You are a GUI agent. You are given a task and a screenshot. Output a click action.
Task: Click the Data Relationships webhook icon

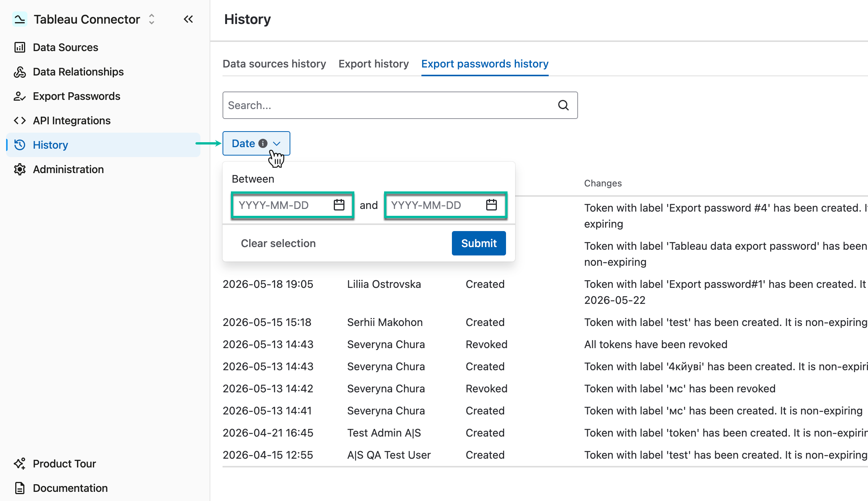(x=20, y=72)
